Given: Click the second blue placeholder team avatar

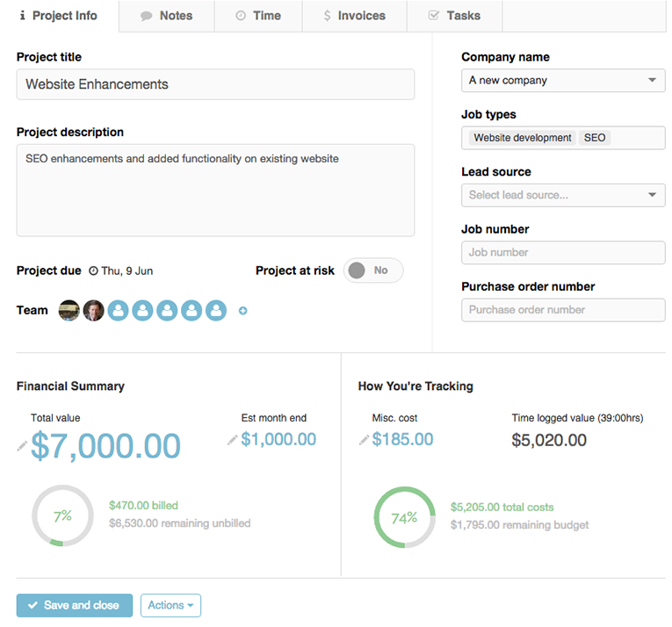Looking at the screenshot, I should [142, 310].
